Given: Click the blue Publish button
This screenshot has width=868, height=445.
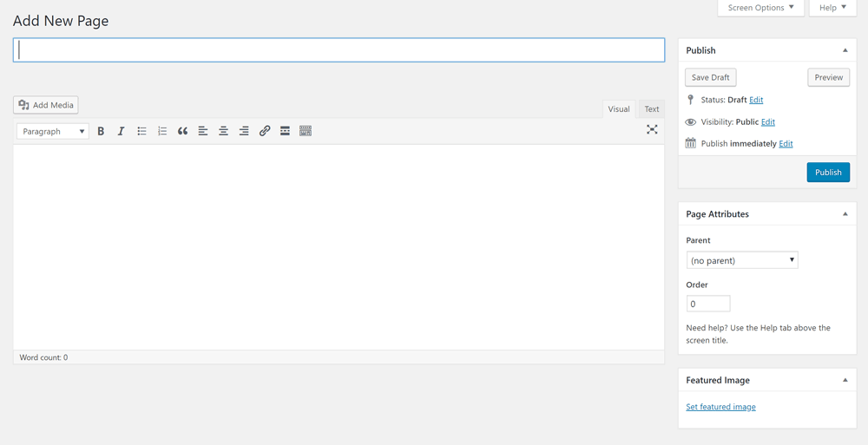Looking at the screenshot, I should pyautogui.click(x=828, y=172).
